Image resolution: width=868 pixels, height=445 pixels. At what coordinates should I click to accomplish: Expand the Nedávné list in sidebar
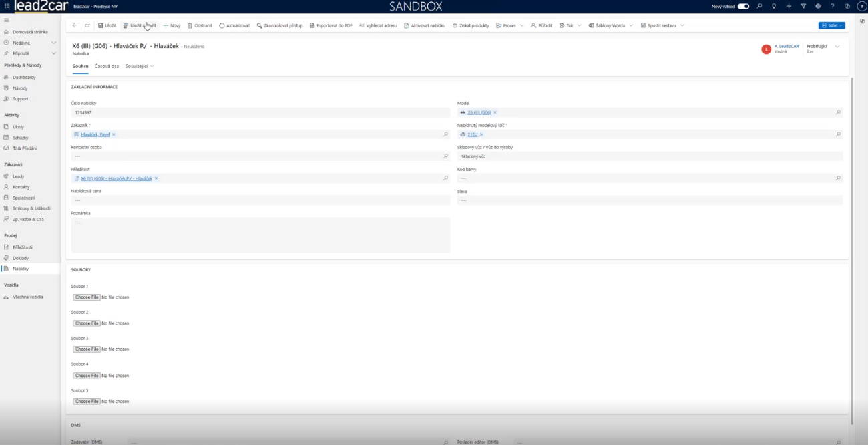tap(54, 43)
